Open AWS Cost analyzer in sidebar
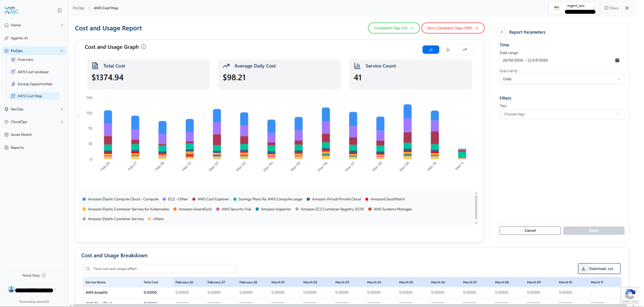Screen dimensions: 644x307 (33, 72)
